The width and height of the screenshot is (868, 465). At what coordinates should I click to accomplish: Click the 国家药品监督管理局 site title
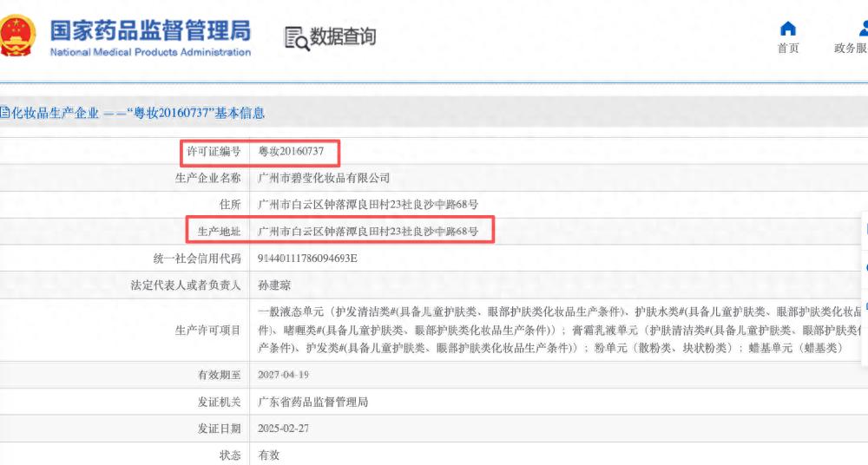pyautogui.click(x=150, y=29)
